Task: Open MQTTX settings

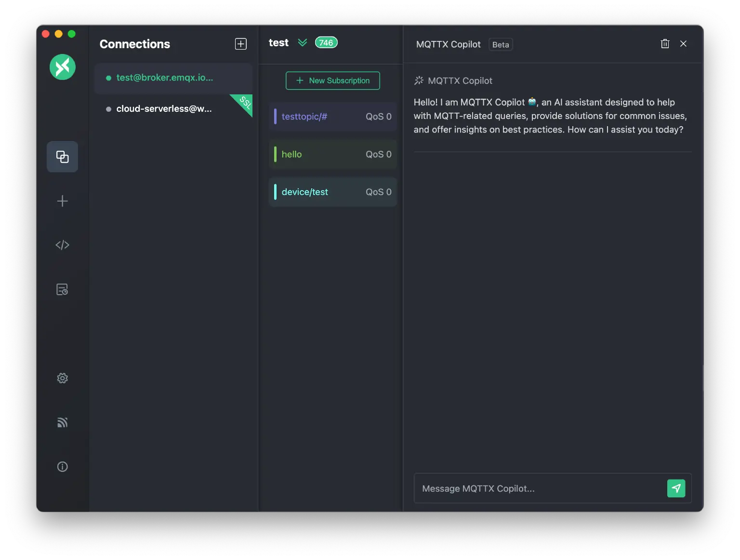Action: pyautogui.click(x=62, y=378)
